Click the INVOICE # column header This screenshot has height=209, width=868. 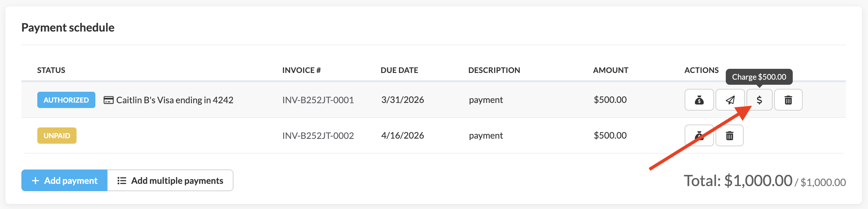coord(301,70)
